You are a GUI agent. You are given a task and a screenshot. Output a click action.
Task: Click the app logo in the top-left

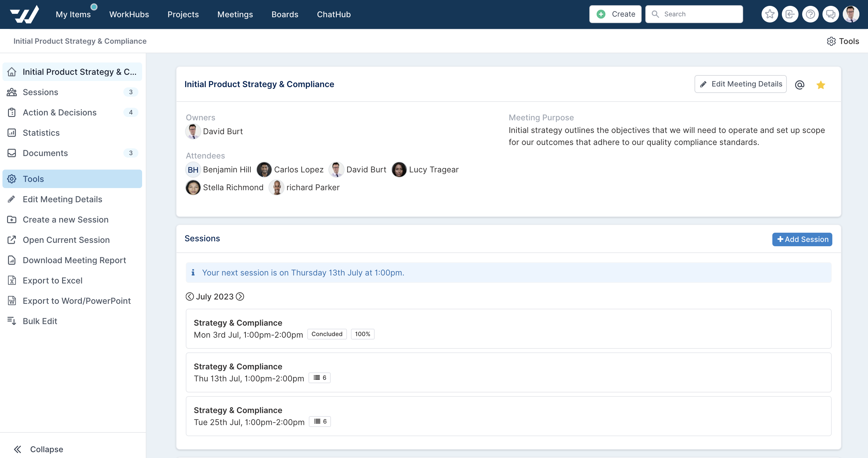click(x=24, y=14)
